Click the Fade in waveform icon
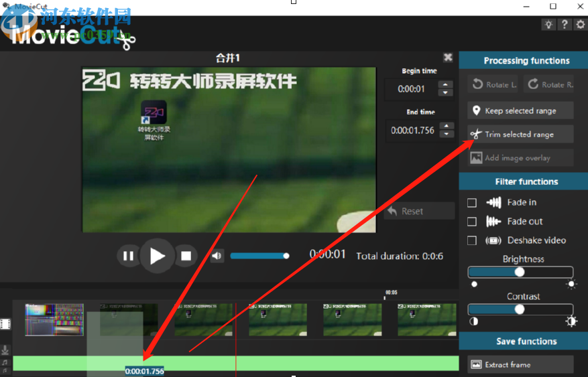 tap(493, 202)
